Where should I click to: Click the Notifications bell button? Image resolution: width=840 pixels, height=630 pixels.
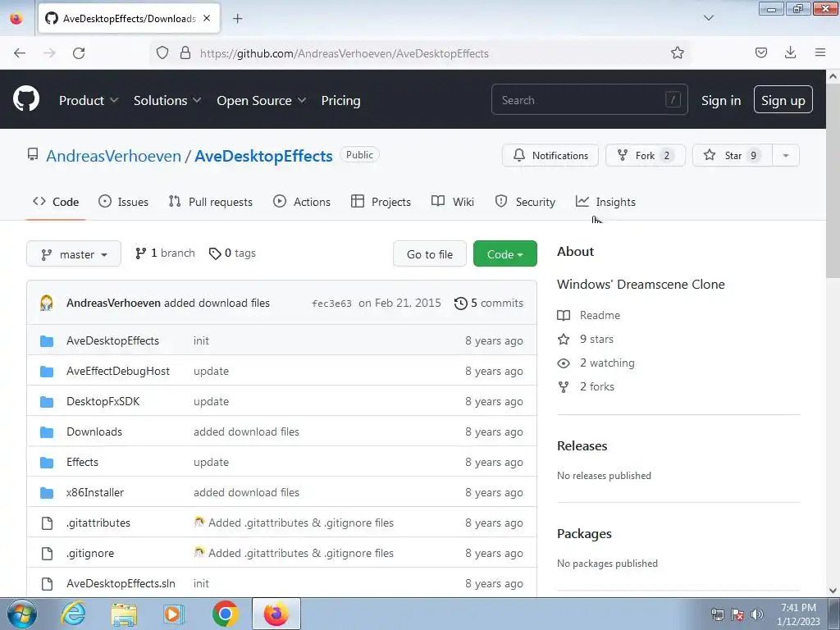coord(550,155)
